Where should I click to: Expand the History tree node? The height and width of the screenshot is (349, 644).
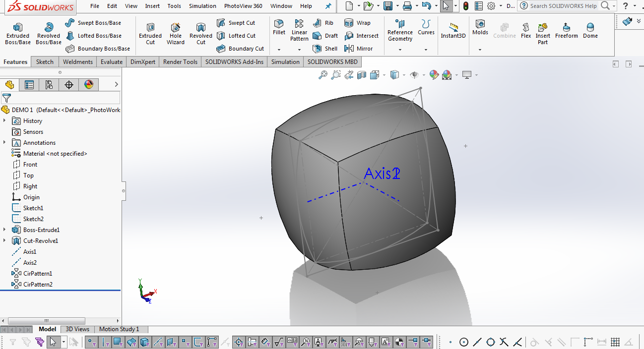[x=4, y=120]
